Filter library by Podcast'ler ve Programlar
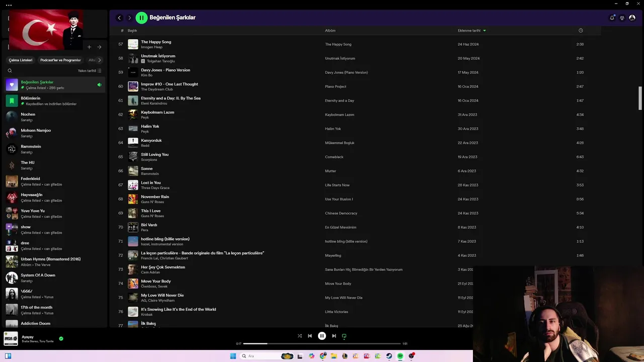644x362 pixels. point(60,60)
